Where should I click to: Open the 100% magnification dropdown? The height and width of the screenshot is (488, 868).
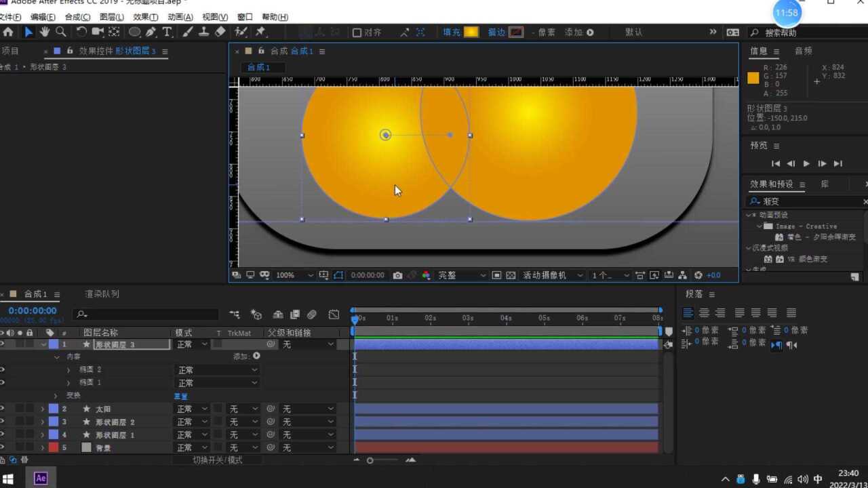pos(295,275)
